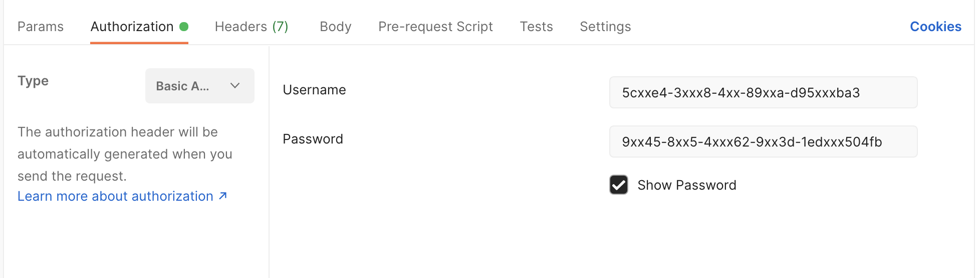
Task: Open the Pre-request Script tab
Action: pyautogui.click(x=435, y=27)
